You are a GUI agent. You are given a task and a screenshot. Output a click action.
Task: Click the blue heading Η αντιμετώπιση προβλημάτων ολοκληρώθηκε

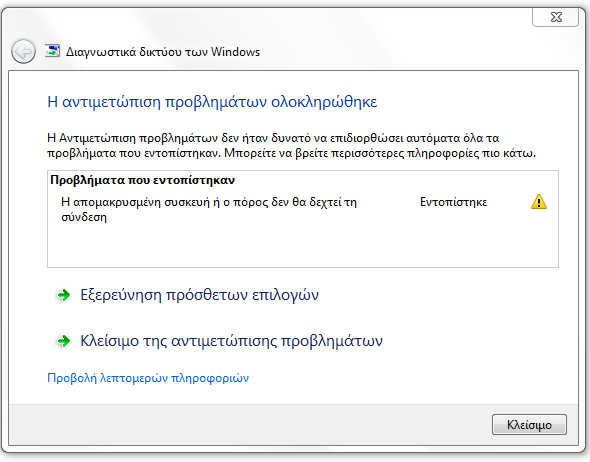click(212, 102)
